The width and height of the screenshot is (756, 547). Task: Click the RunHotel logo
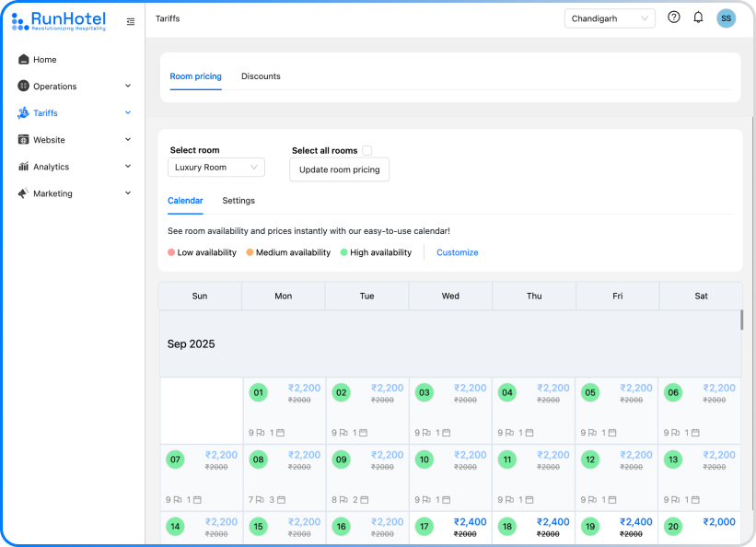59,21
